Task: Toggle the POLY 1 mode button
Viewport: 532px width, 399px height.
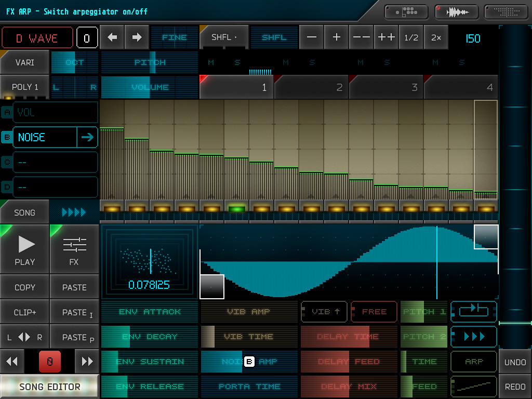Action: click(x=24, y=87)
